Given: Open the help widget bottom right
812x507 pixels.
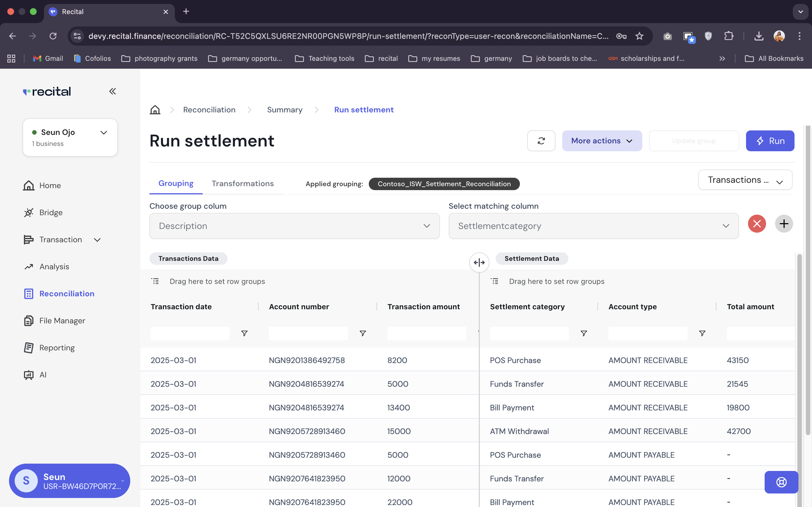Looking at the screenshot, I should [x=781, y=482].
